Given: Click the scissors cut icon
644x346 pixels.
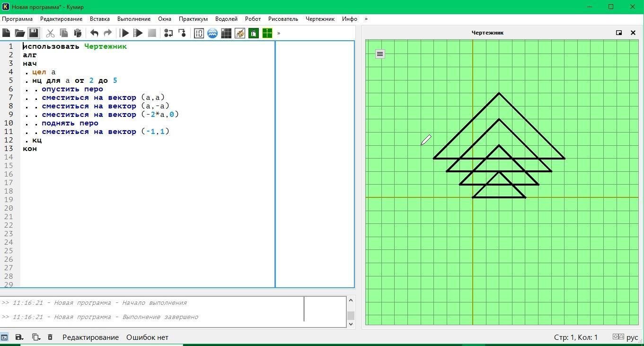Looking at the screenshot, I should (x=50, y=33).
